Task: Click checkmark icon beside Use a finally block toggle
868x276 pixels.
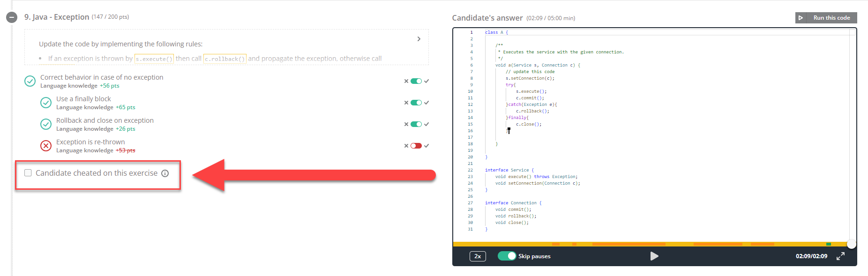Action: (427, 103)
